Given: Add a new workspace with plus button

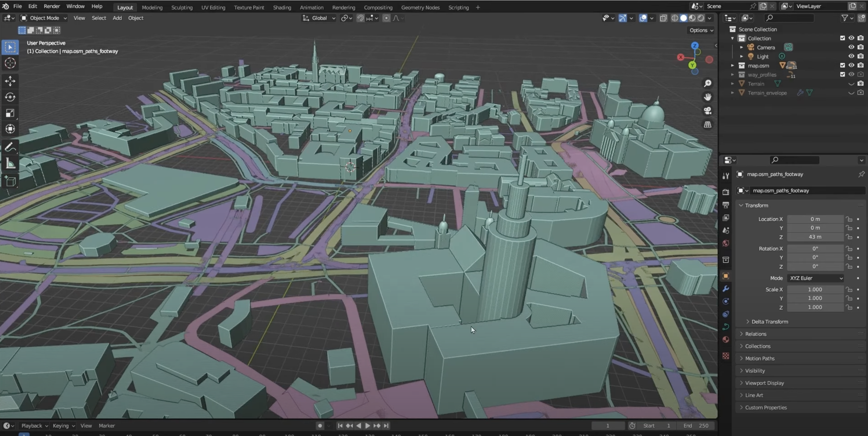Looking at the screenshot, I should (x=478, y=7).
